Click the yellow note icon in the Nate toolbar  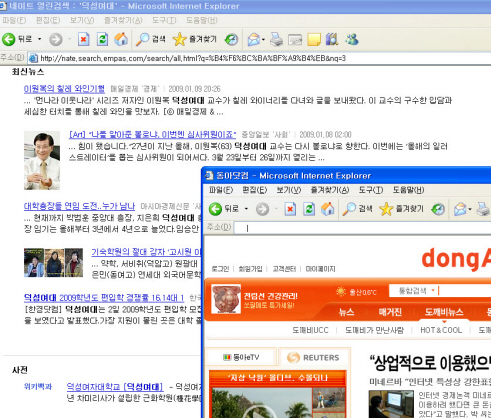[x=314, y=39]
